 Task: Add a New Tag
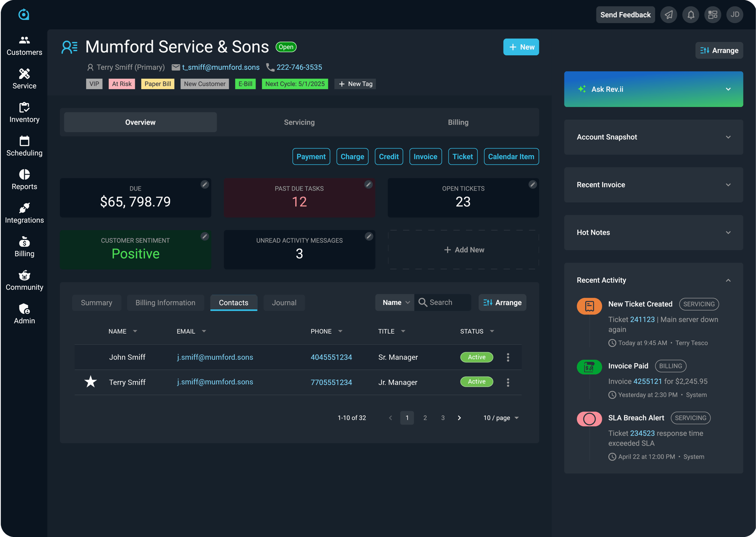click(355, 84)
